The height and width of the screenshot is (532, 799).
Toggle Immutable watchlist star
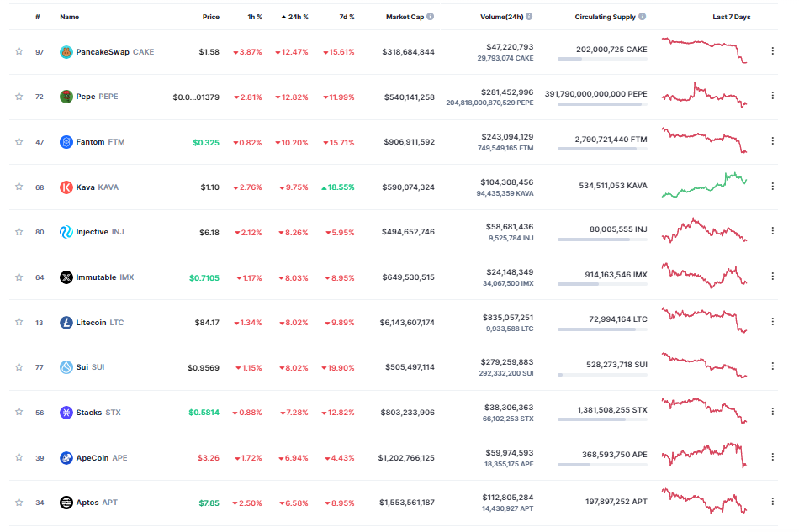(19, 277)
